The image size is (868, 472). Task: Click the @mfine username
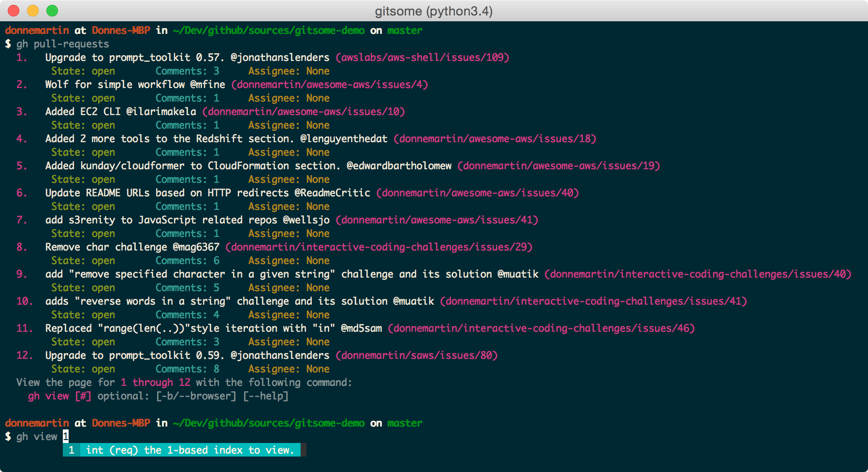208,85
